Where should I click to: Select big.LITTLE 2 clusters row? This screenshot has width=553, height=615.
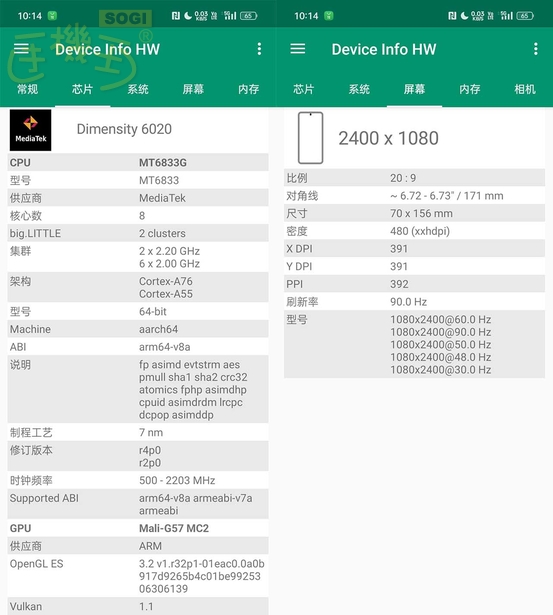point(138,233)
